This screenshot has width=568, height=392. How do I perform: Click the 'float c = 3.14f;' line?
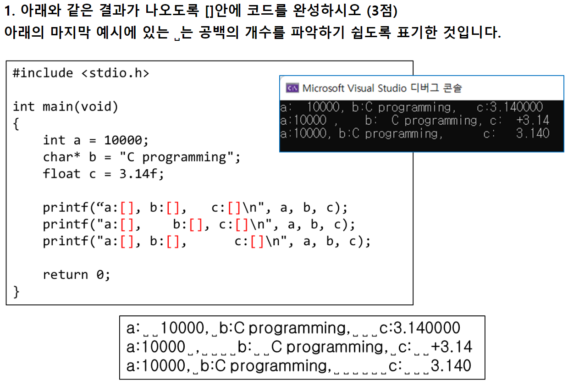pos(103,174)
